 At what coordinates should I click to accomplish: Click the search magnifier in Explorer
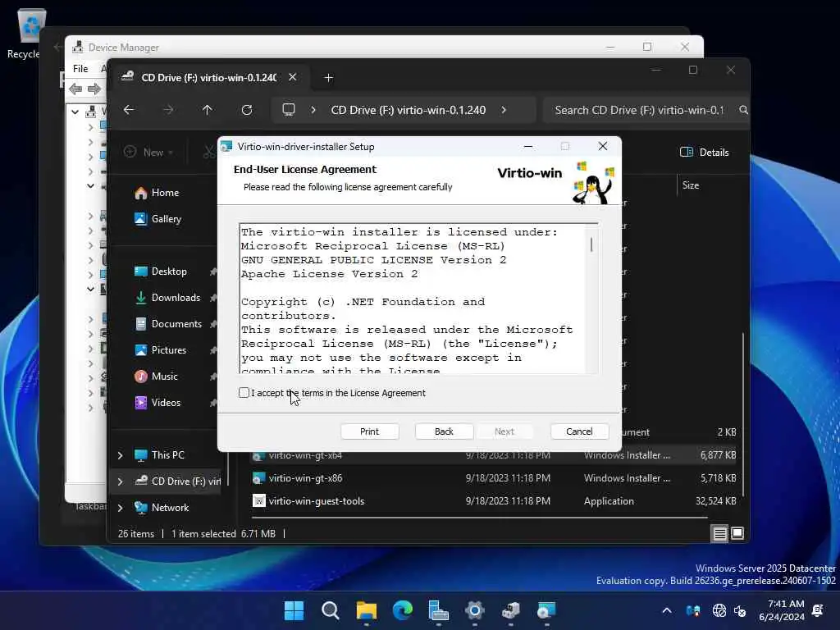pyautogui.click(x=743, y=110)
